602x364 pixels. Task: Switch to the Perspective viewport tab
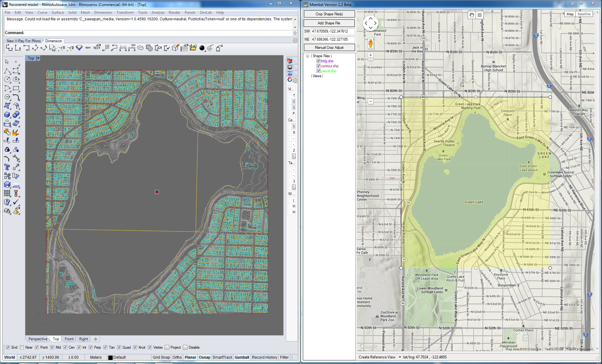[x=38, y=339]
